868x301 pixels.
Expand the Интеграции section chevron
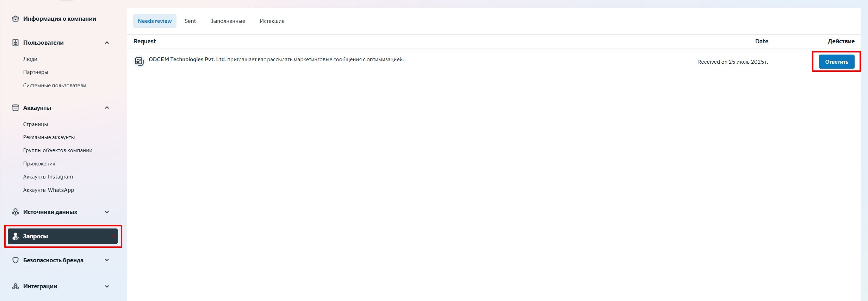[107, 286]
